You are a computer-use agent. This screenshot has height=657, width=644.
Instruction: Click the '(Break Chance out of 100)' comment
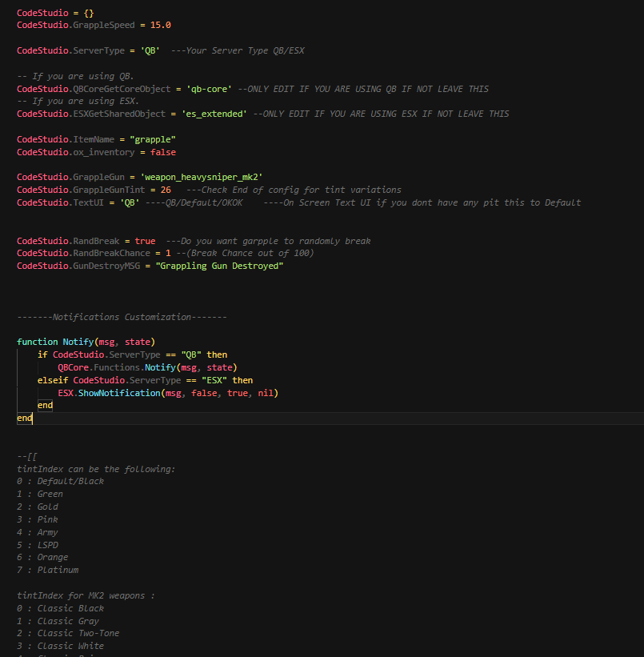coord(245,254)
